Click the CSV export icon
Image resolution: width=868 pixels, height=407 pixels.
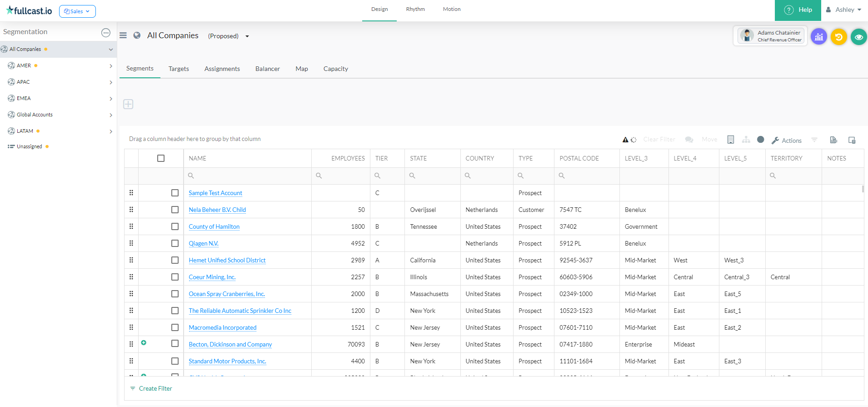[x=833, y=140]
